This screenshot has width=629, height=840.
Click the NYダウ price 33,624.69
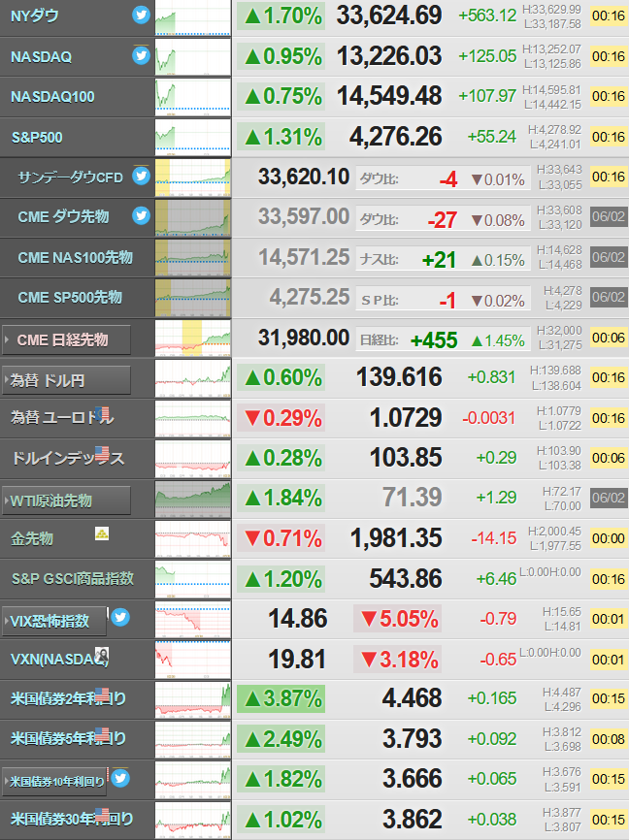[x=389, y=16]
